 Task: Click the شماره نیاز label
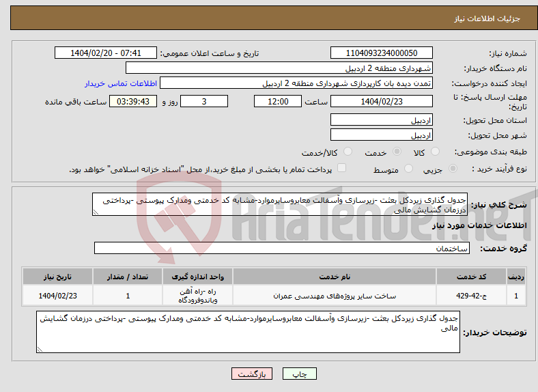508,53
